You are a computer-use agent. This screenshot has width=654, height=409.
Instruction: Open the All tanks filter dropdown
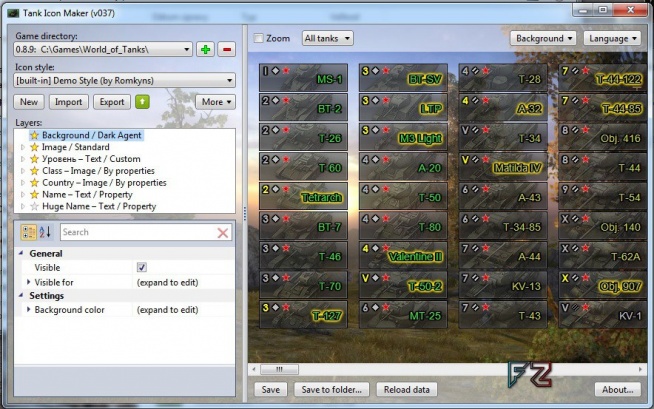click(327, 38)
